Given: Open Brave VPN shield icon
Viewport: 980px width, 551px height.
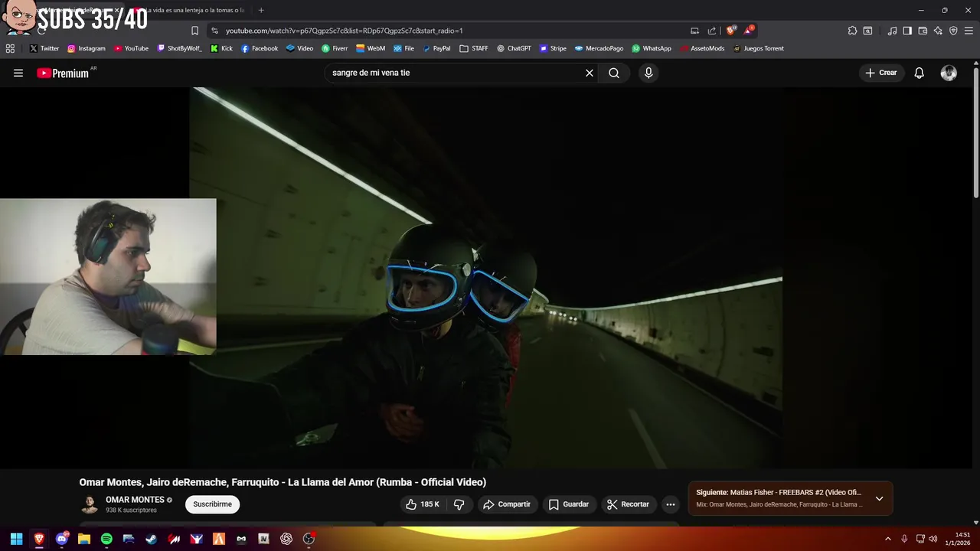Looking at the screenshot, I should [x=953, y=31].
